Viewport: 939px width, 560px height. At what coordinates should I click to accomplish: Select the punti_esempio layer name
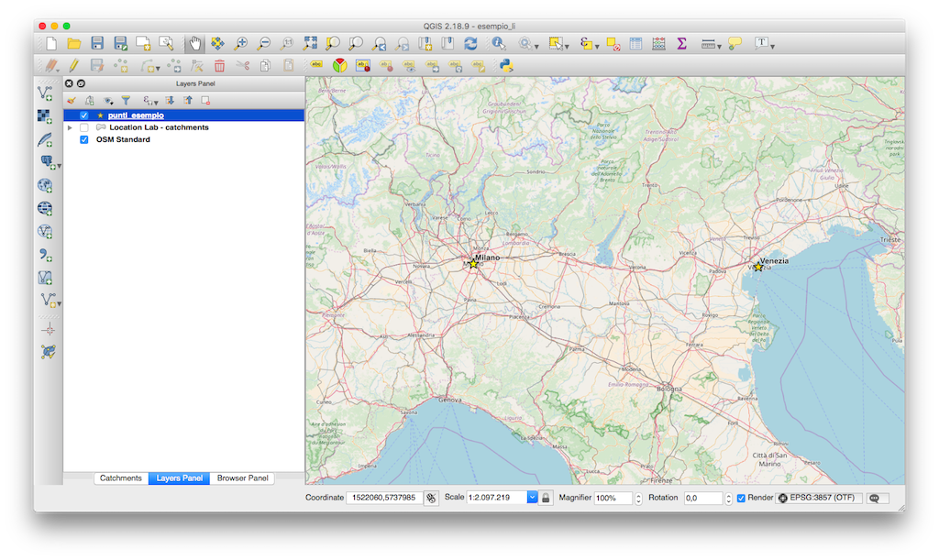[136, 115]
